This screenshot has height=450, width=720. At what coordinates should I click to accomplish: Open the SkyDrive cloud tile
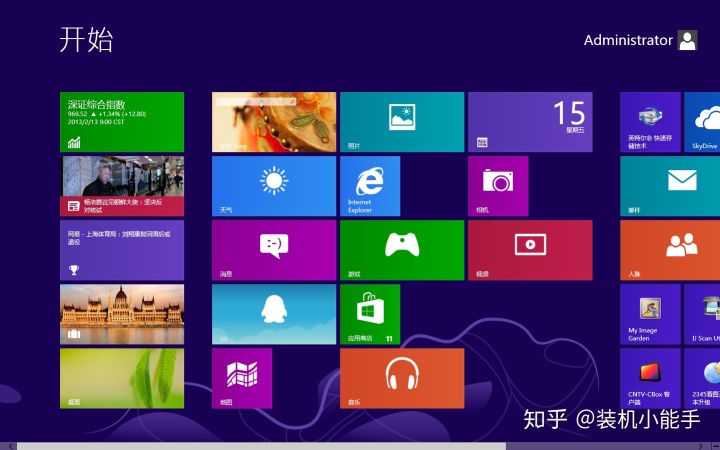702,122
